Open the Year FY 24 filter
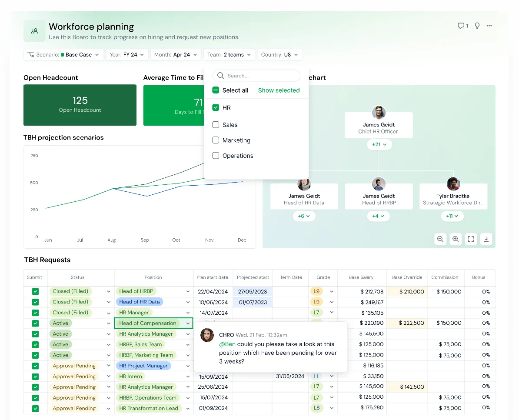This screenshot has height=420, width=519. tap(127, 55)
